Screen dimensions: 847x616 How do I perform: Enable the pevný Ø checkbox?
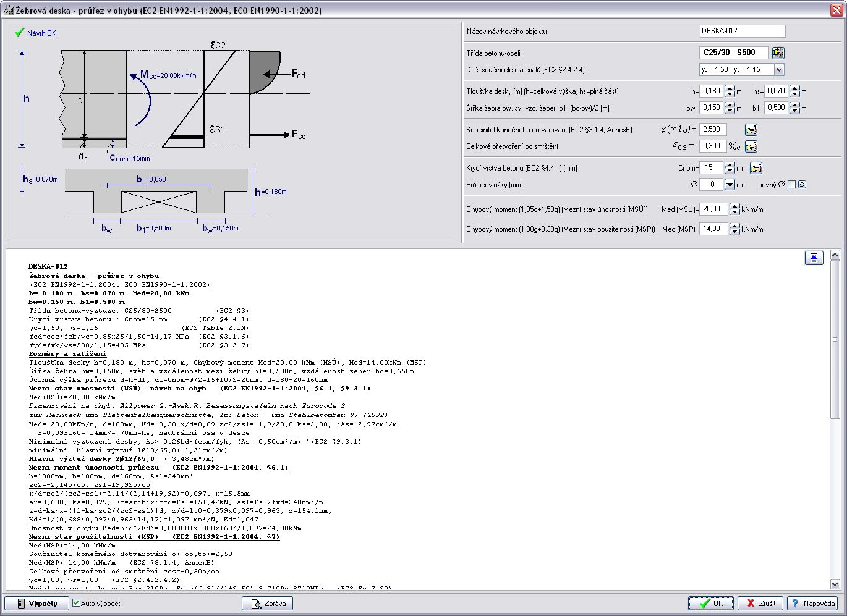point(791,184)
